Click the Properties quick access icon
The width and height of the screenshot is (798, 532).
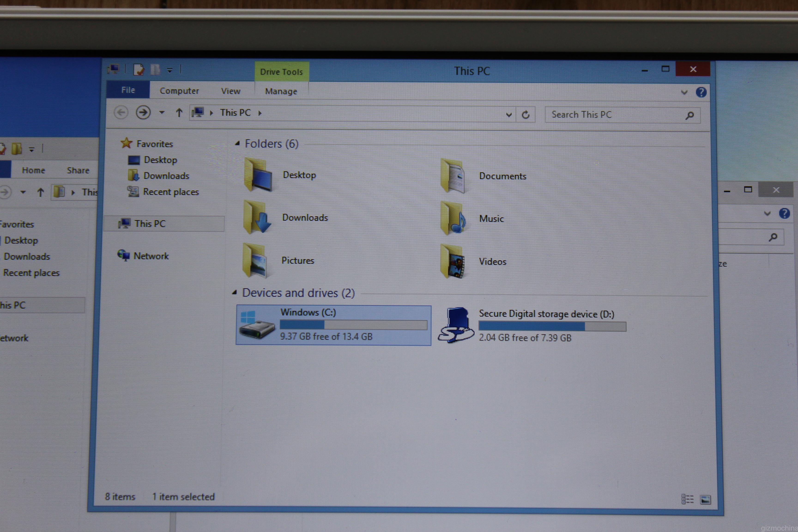pyautogui.click(x=139, y=70)
